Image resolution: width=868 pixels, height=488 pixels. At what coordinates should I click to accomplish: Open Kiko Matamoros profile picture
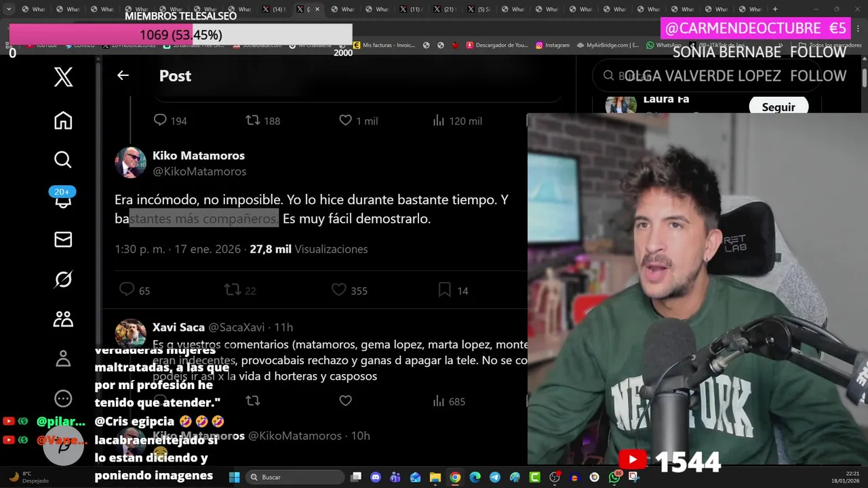tap(130, 163)
